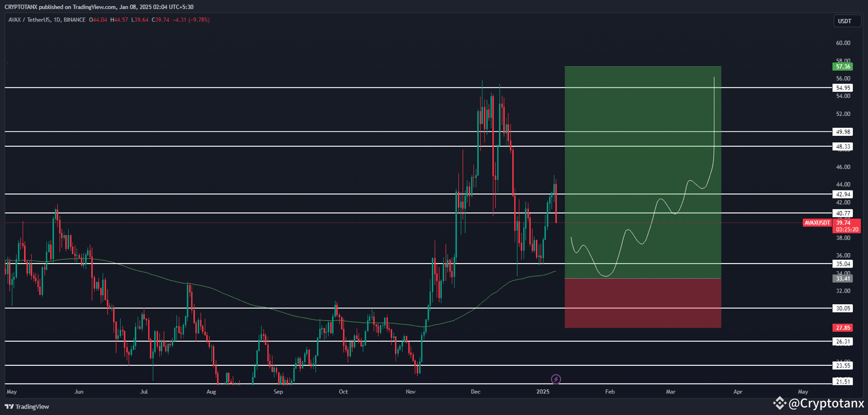The height and width of the screenshot is (415, 868).
Task: Click the lightning event icon on time axis
Action: tap(555, 379)
